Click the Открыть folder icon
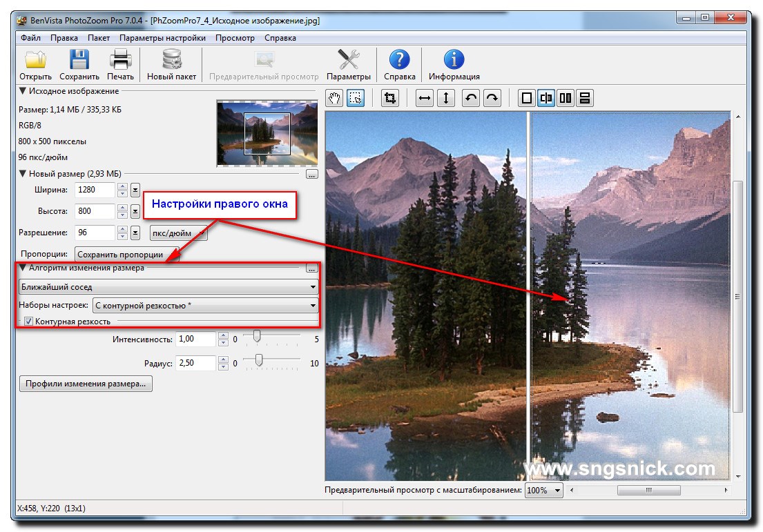Viewport: 763px width, 532px height. point(35,60)
